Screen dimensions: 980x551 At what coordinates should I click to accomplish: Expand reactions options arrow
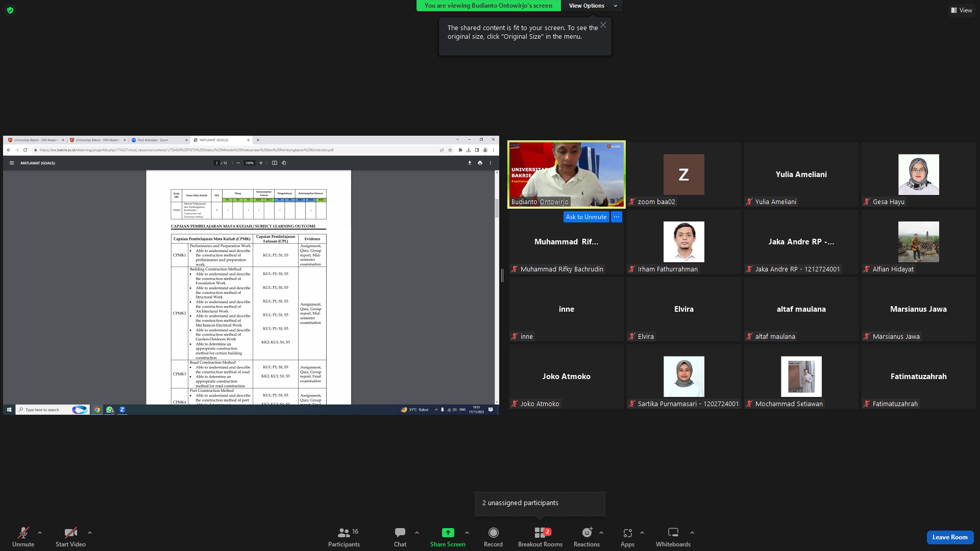(601, 533)
